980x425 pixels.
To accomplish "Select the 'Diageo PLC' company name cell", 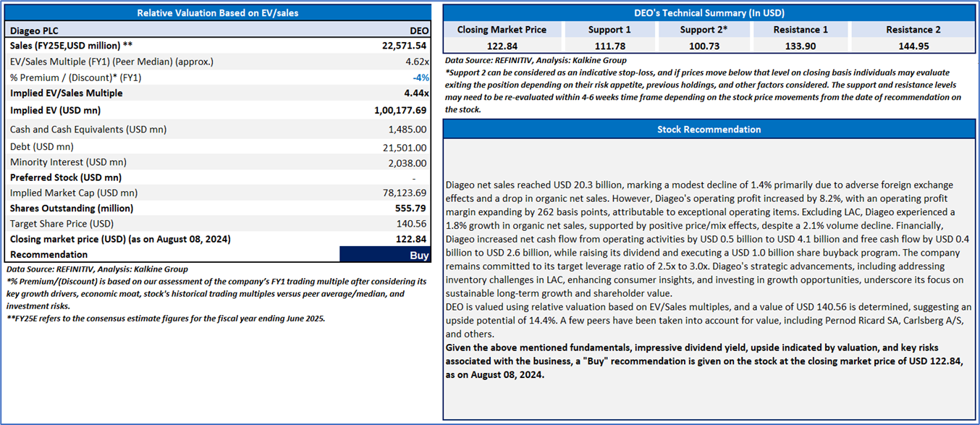I will [35, 30].
